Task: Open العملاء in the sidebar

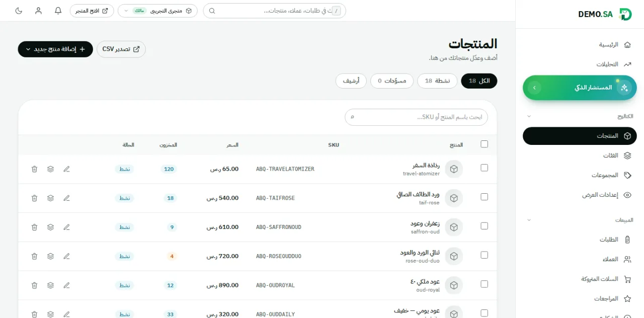Action: 580,259
